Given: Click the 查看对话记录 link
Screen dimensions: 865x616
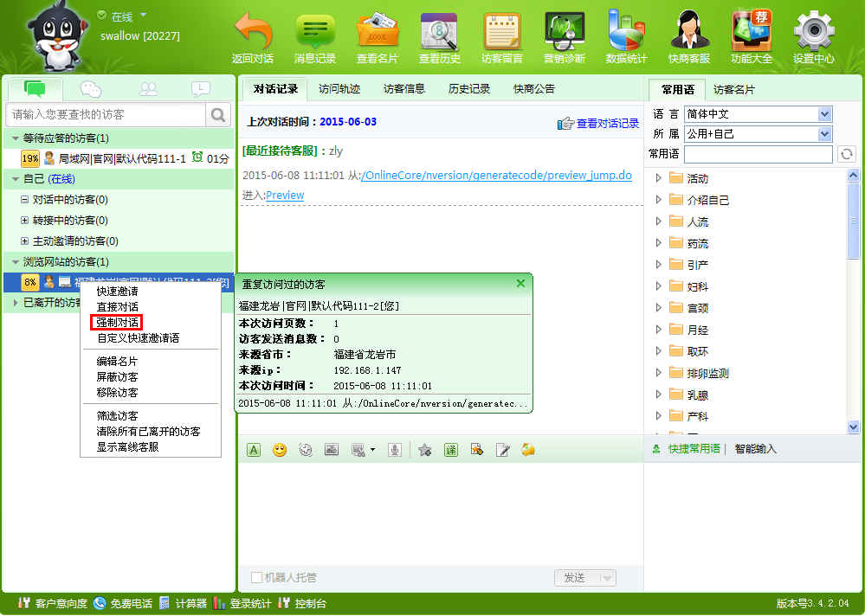Looking at the screenshot, I should click(x=607, y=124).
